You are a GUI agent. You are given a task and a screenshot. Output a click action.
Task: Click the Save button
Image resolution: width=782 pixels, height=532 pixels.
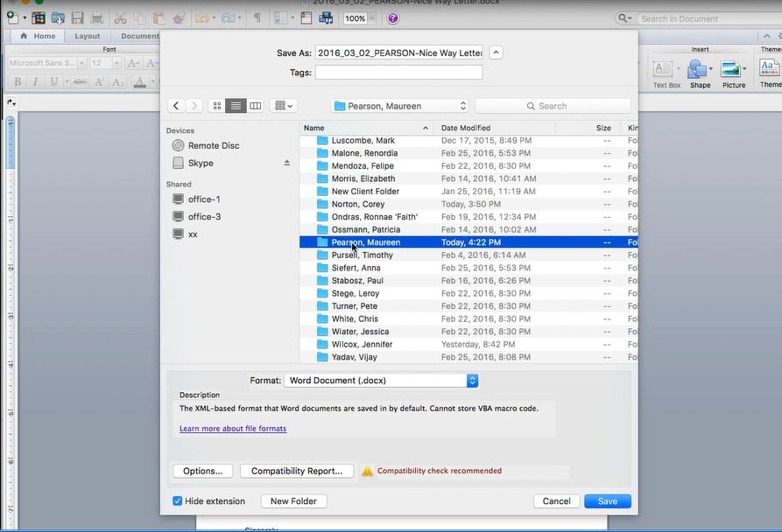607,501
